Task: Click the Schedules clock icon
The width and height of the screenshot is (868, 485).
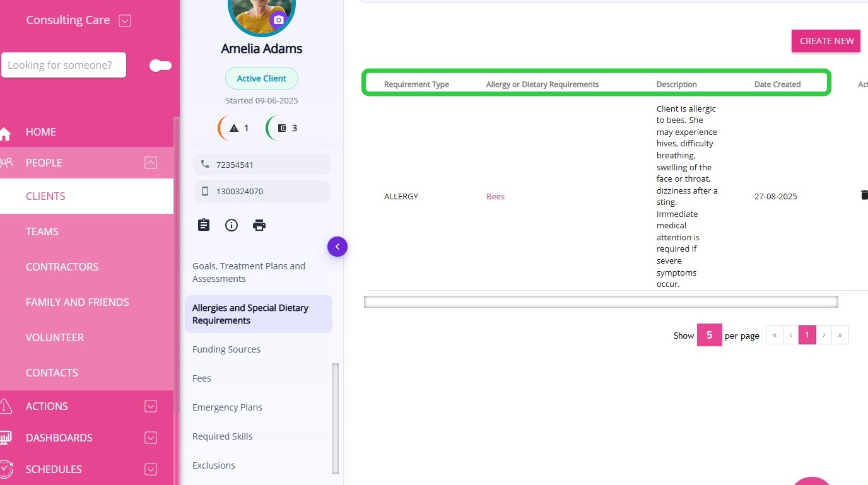Action: [x=6, y=469]
